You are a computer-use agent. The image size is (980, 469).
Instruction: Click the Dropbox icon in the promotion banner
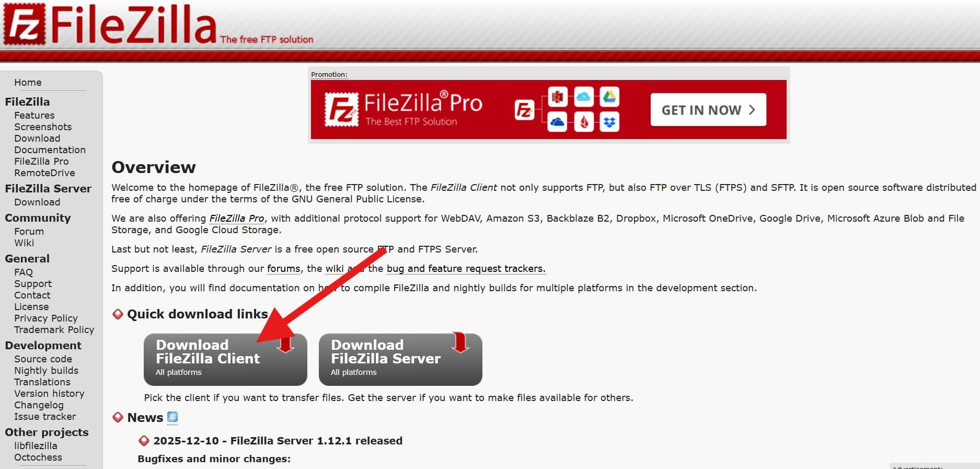click(x=609, y=122)
